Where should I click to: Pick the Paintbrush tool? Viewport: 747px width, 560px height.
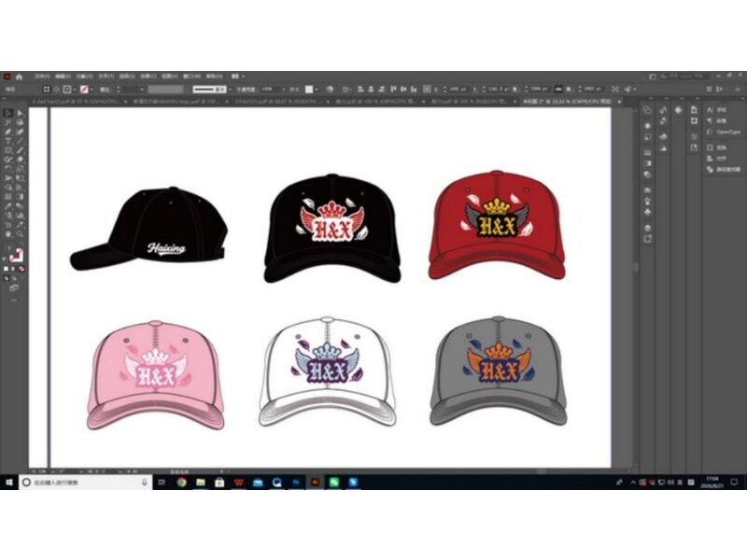click(20, 150)
